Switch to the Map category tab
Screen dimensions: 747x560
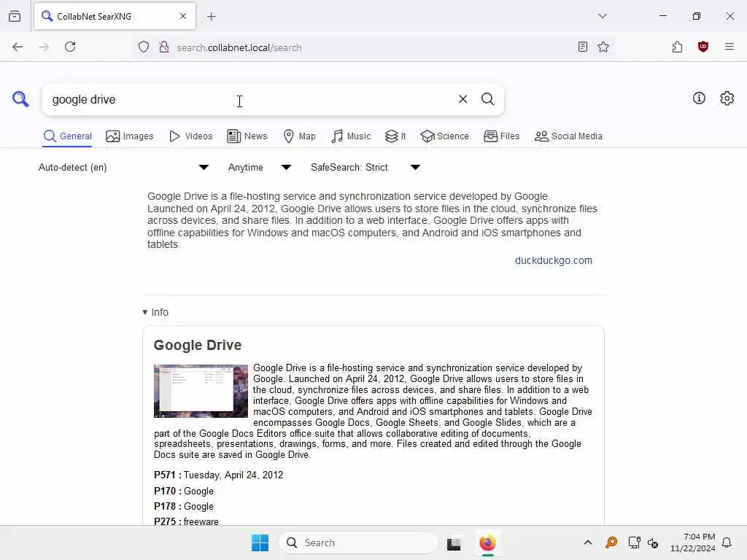click(299, 136)
